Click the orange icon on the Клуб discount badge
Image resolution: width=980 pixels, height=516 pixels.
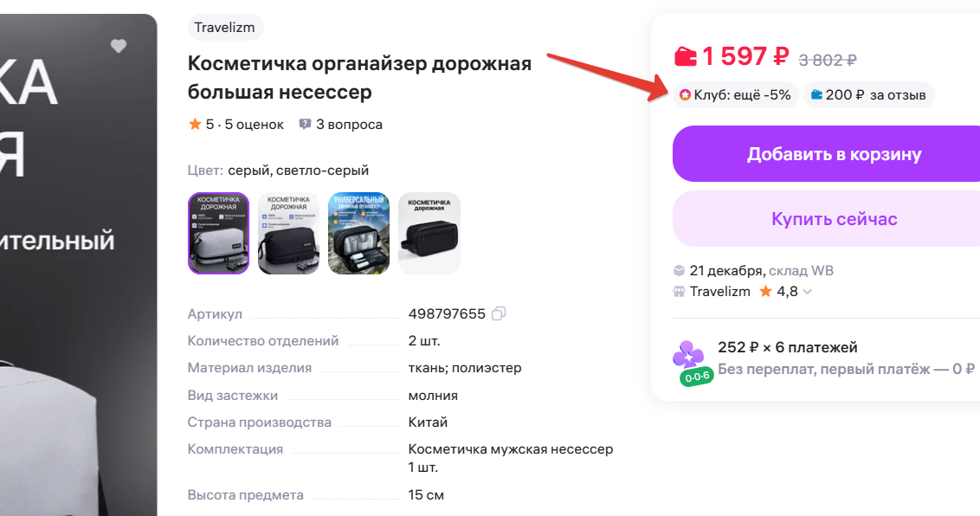[687, 94]
